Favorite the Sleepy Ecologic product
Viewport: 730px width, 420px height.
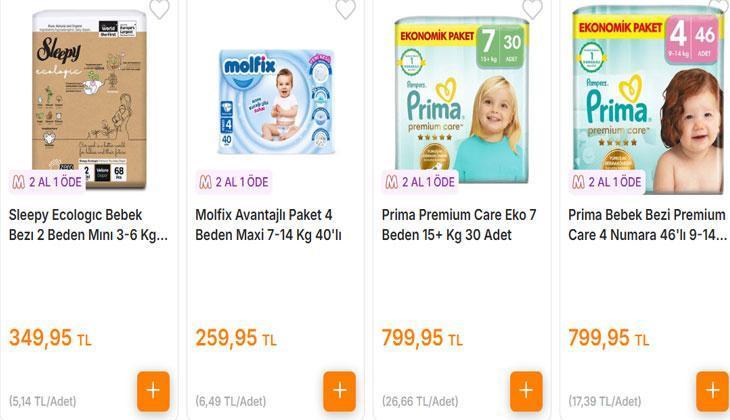coord(158,9)
